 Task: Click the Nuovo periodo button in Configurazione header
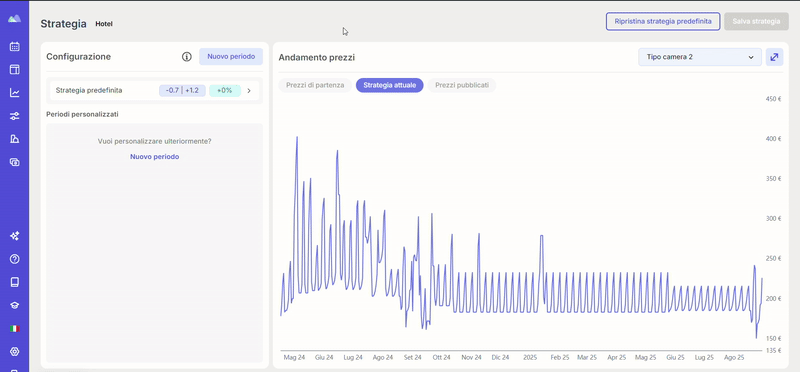(x=231, y=57)
